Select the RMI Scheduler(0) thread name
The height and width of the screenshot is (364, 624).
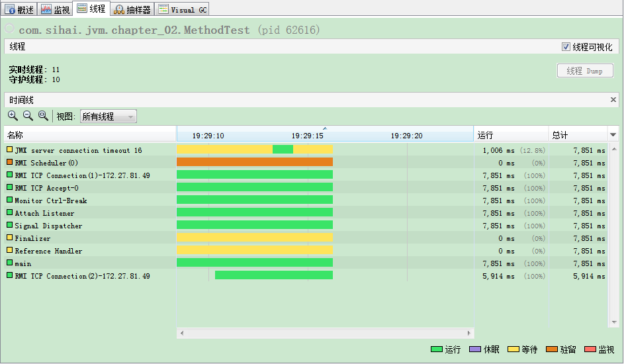tap(46, 163)
